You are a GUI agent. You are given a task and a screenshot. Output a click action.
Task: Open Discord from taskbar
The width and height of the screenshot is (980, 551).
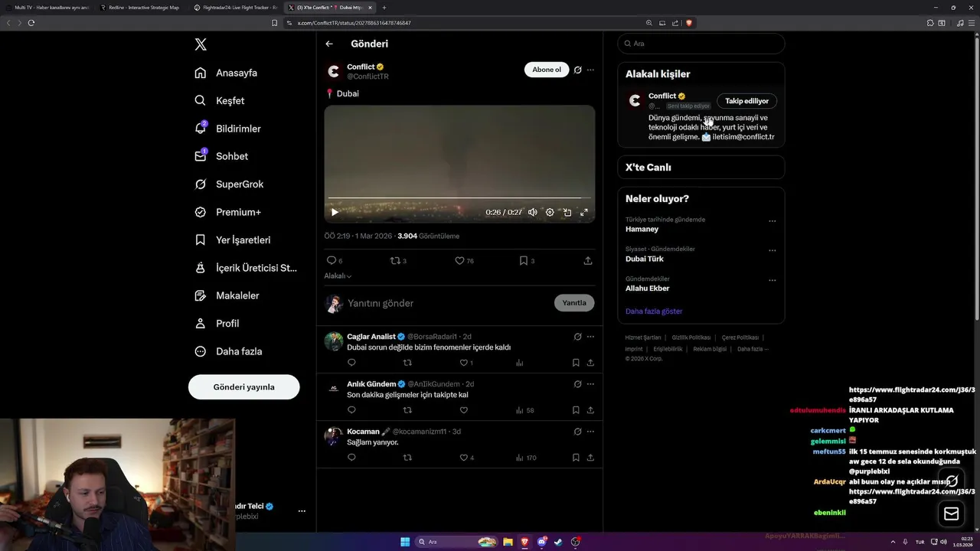tap(541, 542)
